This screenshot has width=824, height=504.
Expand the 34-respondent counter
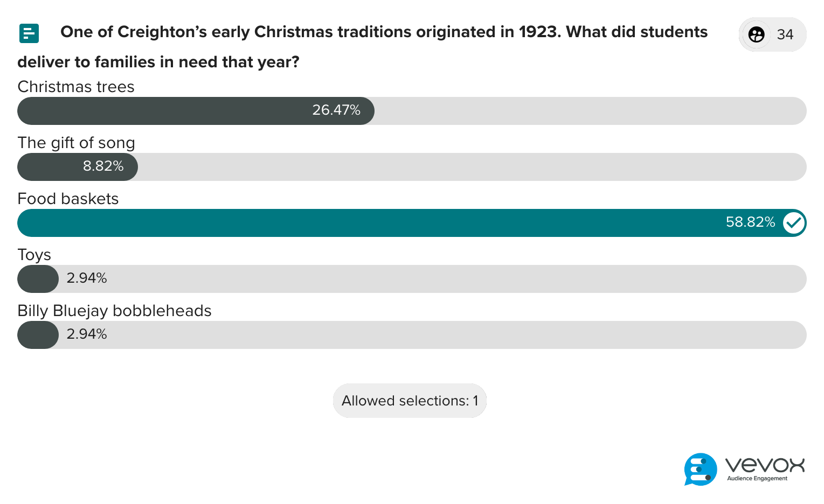point(772,34)
